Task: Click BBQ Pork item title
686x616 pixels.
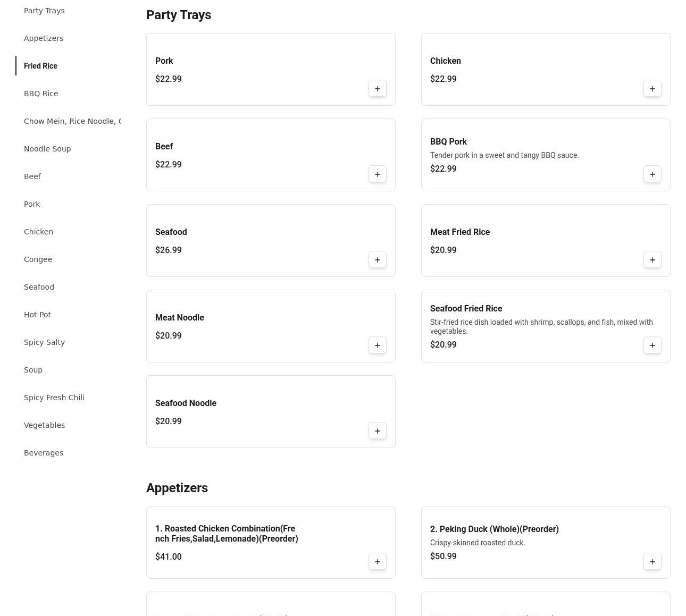Action: 448,142
